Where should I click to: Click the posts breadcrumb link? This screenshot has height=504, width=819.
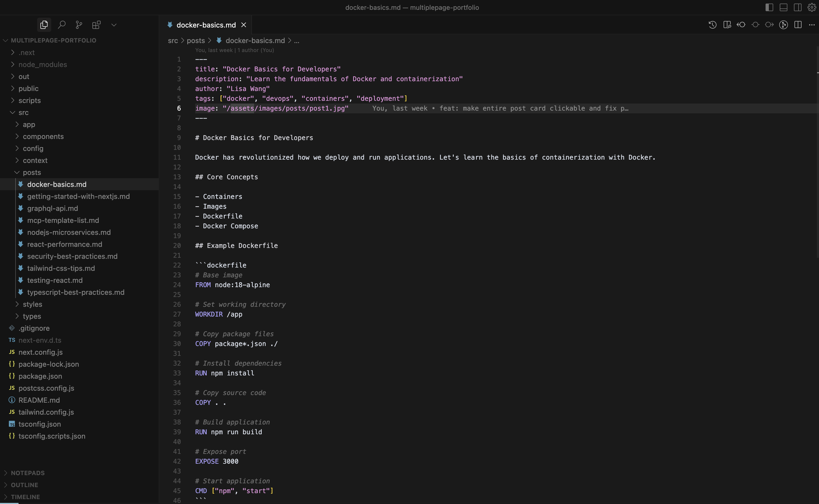(195, 40)
